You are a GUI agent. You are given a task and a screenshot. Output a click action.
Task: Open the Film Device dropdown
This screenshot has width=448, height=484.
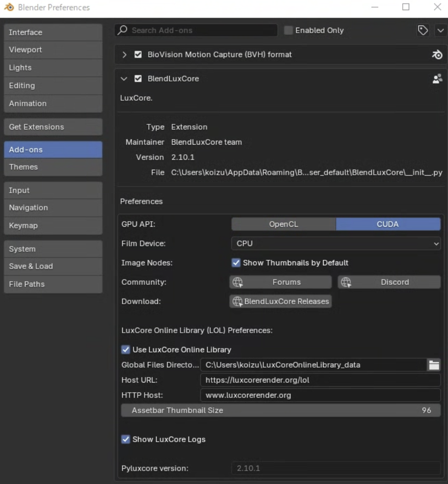click(335, 244)
